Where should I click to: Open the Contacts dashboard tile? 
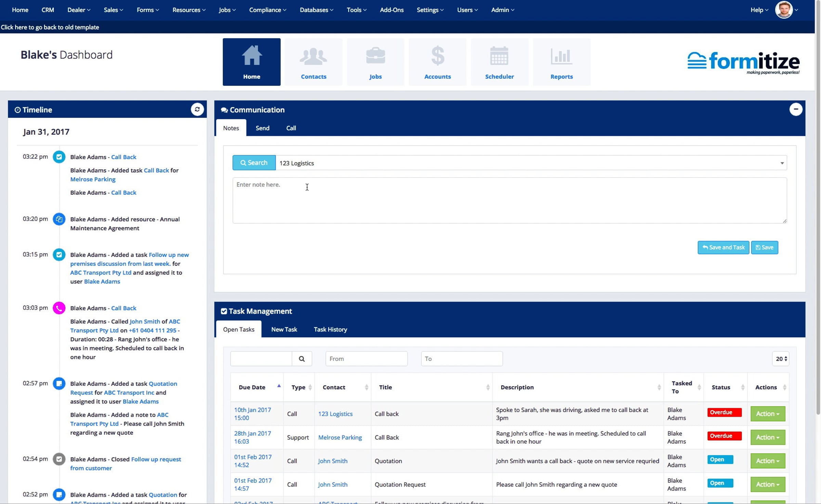point(313,62)
